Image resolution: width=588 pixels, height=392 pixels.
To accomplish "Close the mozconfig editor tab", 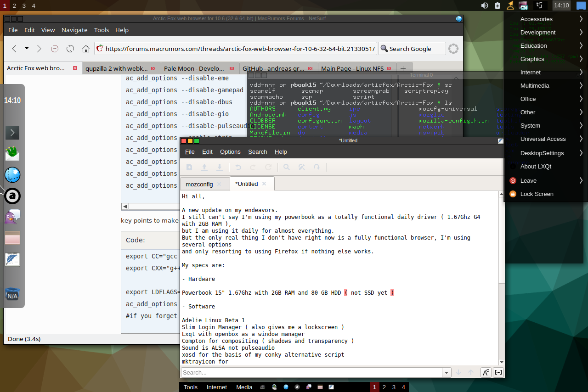I will [219, 184].
